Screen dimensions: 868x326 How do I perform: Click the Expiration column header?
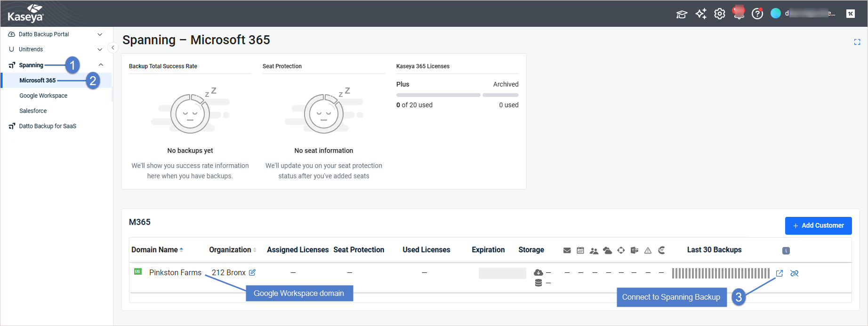[488, 250]
